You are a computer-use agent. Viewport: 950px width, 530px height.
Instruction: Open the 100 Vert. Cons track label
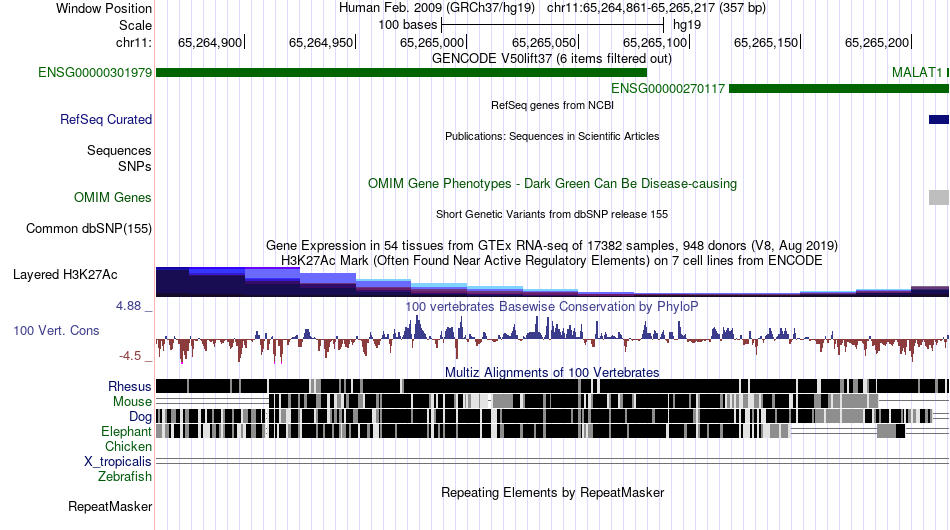(x=56, y=331)
